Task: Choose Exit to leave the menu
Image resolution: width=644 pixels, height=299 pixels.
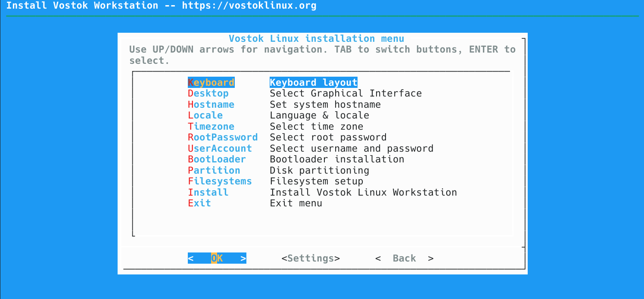Action: tap(199, 203)
